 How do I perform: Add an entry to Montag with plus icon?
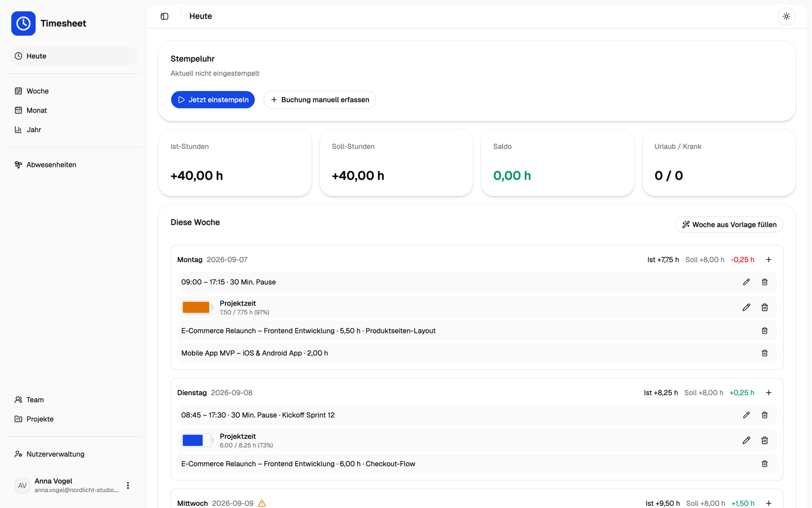769,260
